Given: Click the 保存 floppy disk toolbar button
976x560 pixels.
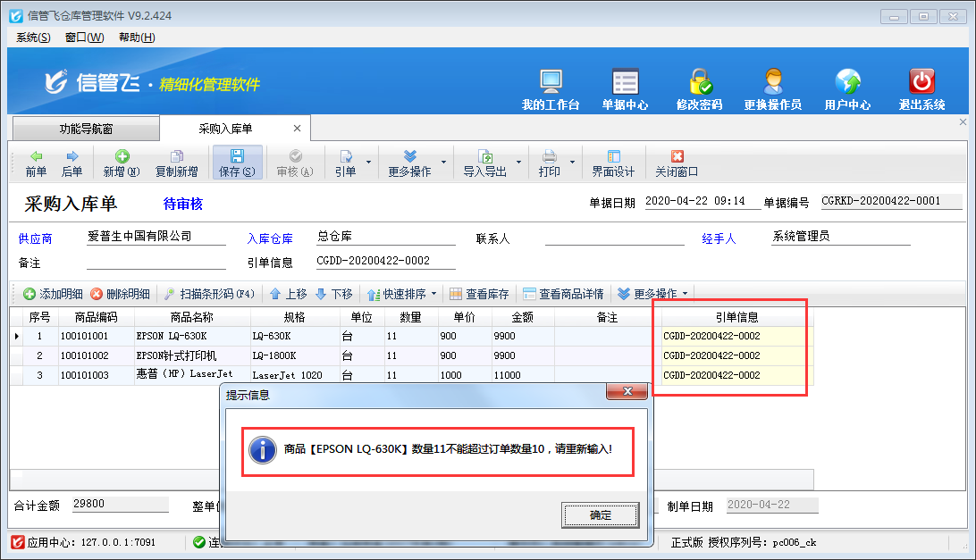Looking at the screenshot, I should pos(237,163).
